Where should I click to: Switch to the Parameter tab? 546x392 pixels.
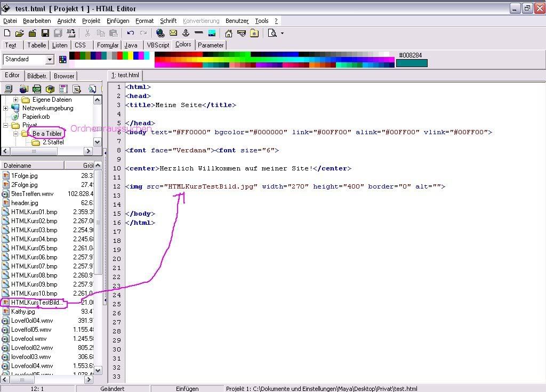point(211,45)
